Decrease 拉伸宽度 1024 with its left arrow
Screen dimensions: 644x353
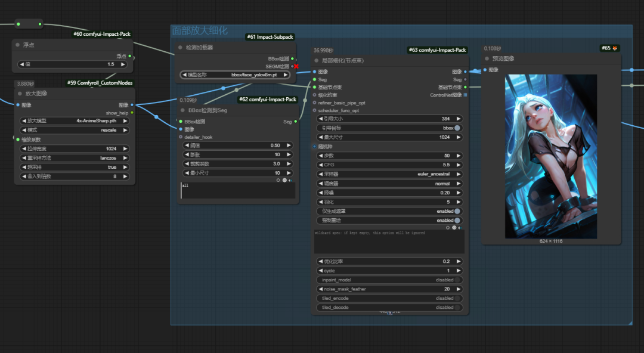pyautogui.click(x=24, y=148)
